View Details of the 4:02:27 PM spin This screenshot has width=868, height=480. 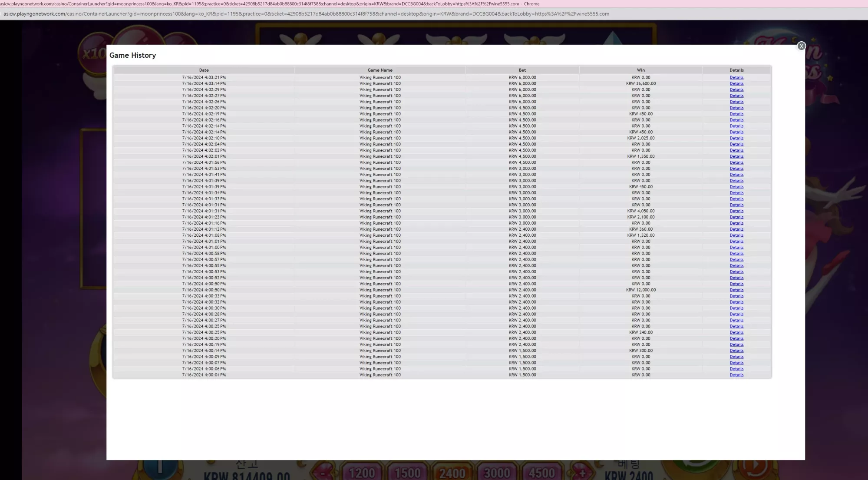point(736,96)
